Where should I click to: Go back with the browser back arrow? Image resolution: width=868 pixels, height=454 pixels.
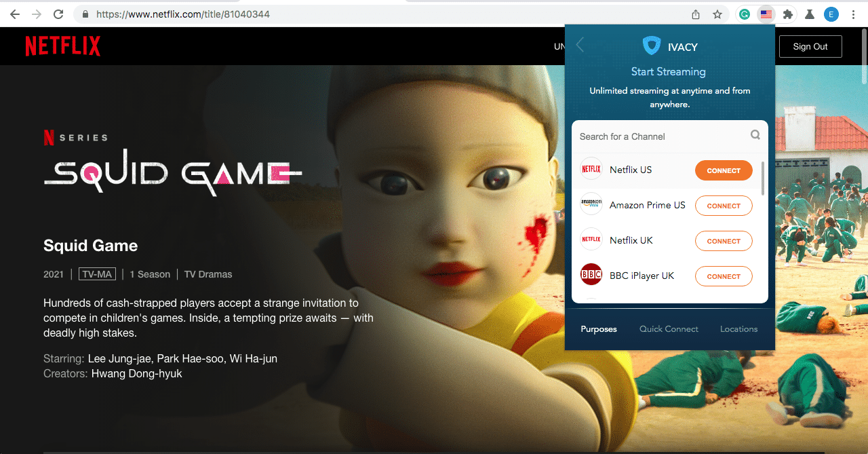click(x=14, y=14)
